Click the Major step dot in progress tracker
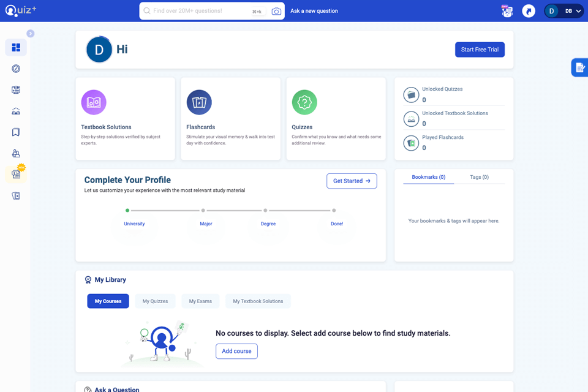Image resolution: width=588 pixels, height=392 pixels. 203,211
